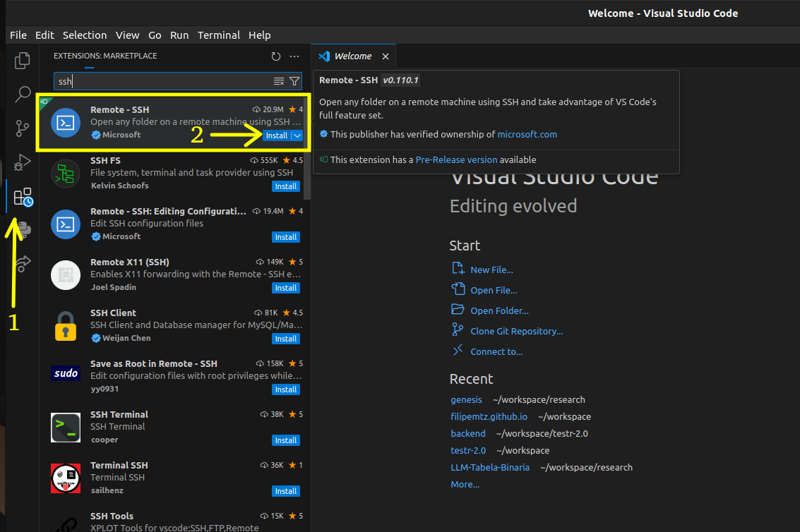Click the New File... link

tap(491, 270)
